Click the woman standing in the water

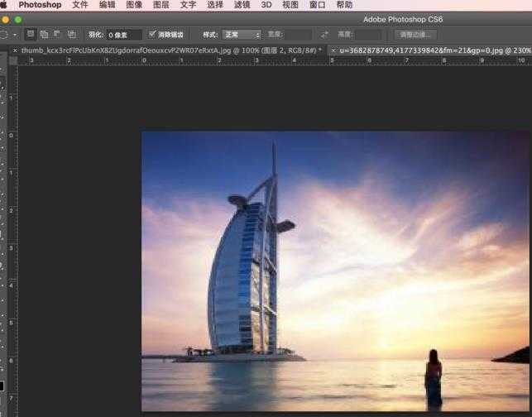[433, 377]
